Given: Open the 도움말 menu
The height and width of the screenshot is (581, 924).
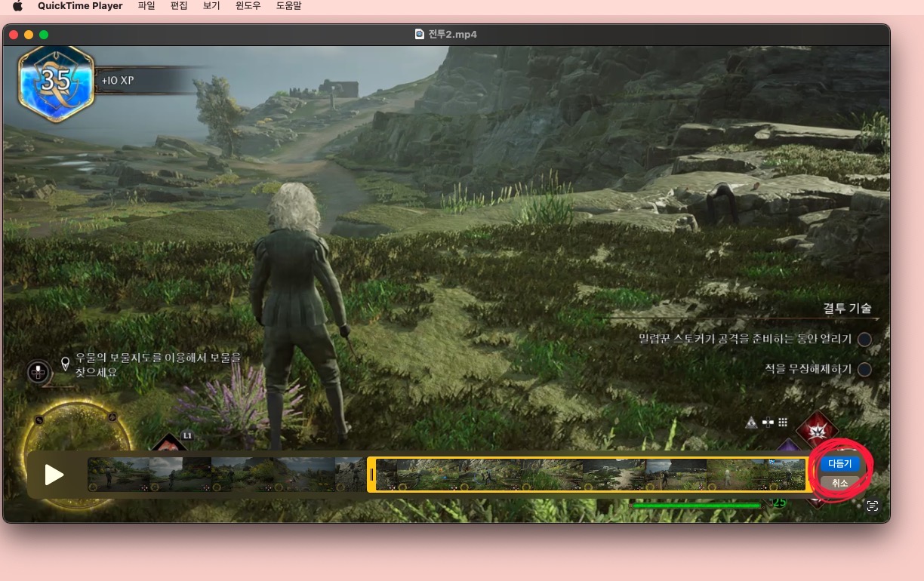Looking at the screenshot, I should 289,6.
